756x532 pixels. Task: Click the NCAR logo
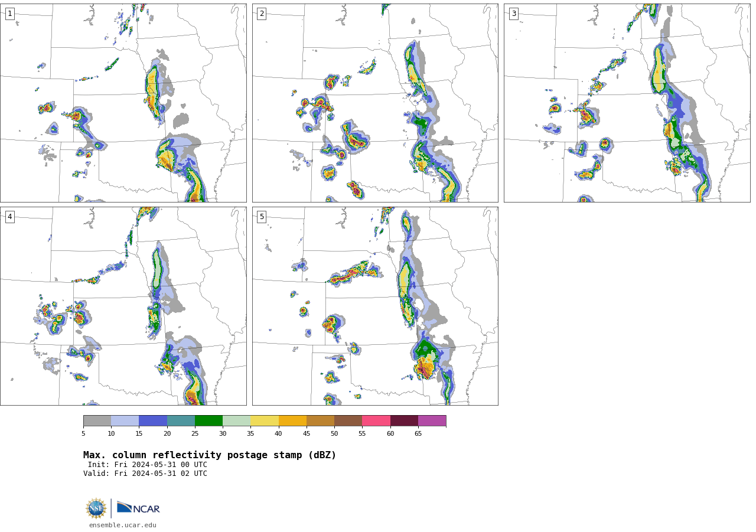coord(138,508)
